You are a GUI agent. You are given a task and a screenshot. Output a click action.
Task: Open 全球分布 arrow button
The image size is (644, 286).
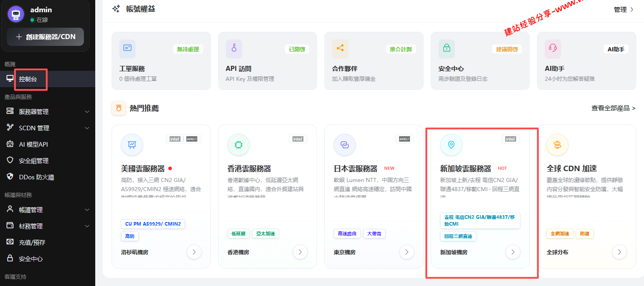pos(620,252)
